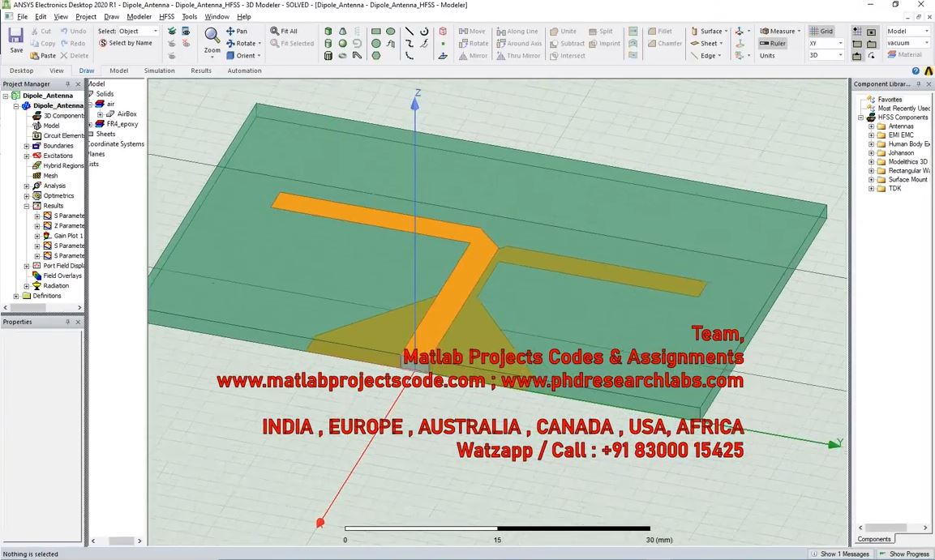
Task: Open the HFSS menu
Action: coord(166,16)
